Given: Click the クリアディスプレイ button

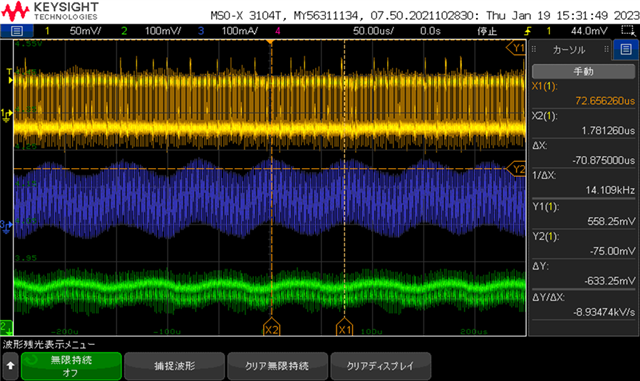Looking at the screenshot, I should pos(380,366).
